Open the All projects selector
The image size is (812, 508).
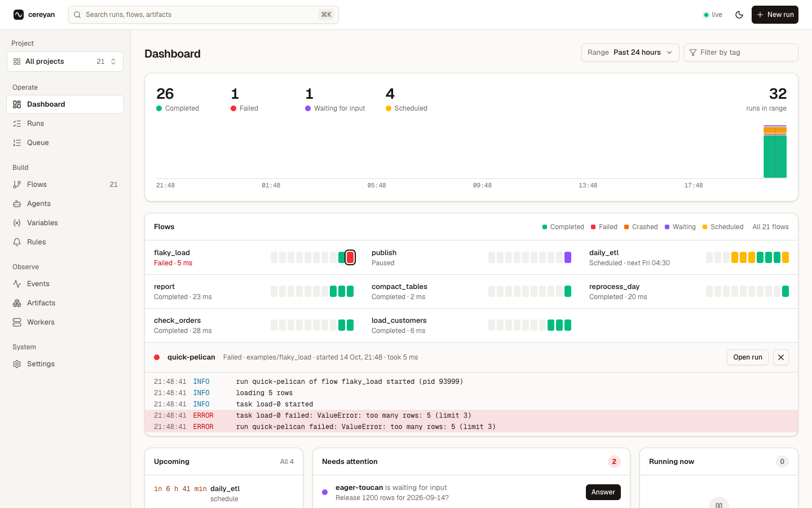pos(65,62)
